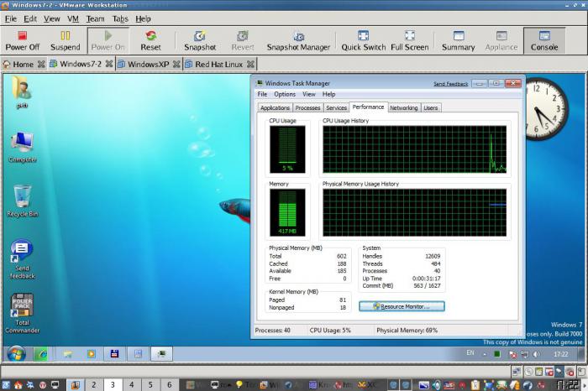The width and height of the screenshot is (588, 391).
Task: Switch to Networking tab in Task Manager
Action: click(403, 108)
